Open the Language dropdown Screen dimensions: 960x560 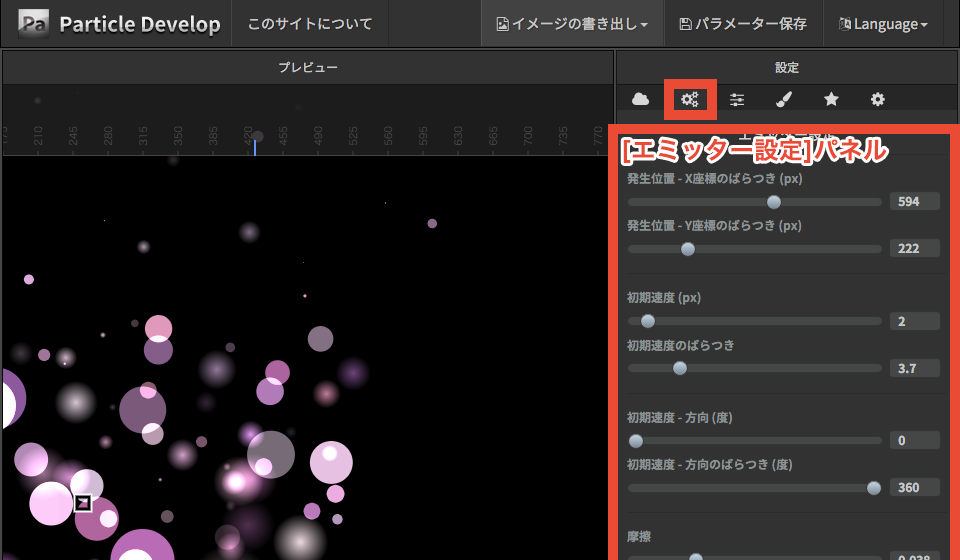tap(883, 23)
